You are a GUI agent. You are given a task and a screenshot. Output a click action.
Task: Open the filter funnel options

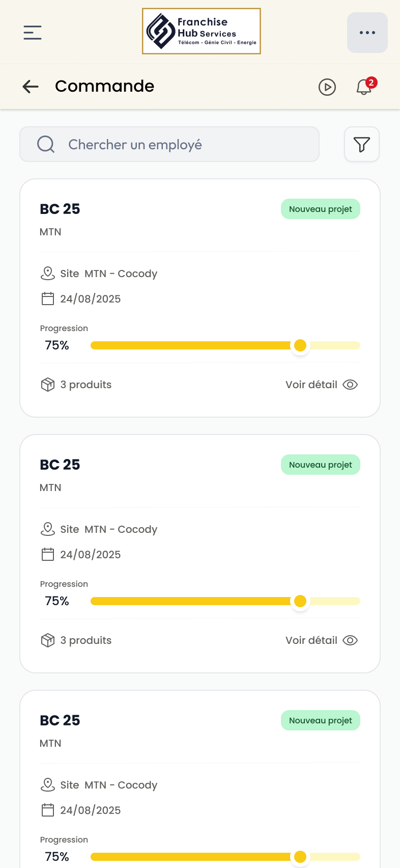[x=361, y=145]
